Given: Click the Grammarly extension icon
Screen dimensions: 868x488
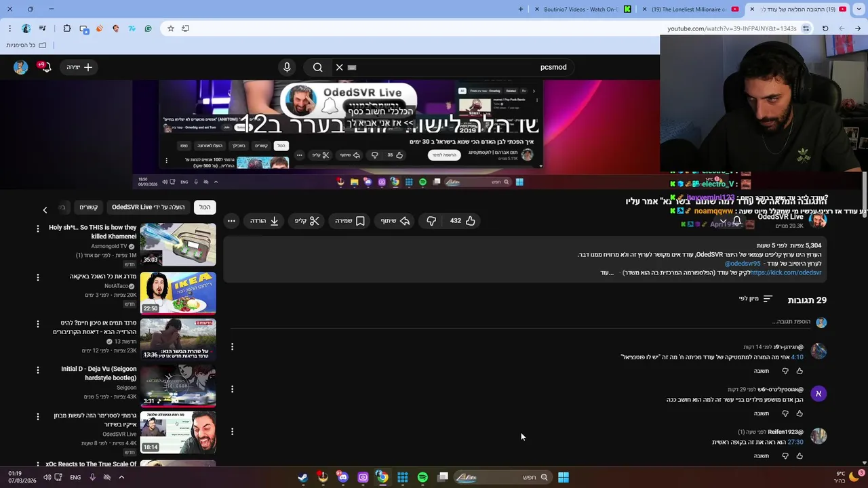Looking at the screenshot, I should click(x=148, y=28).
